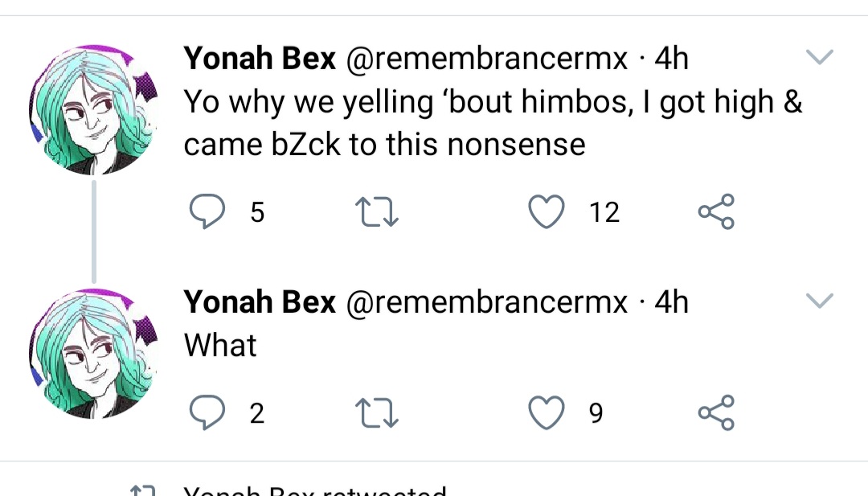This screenshot has height=496, width=868.
Task: View 12 likes count on first tweet
Action: coord(604,212)
